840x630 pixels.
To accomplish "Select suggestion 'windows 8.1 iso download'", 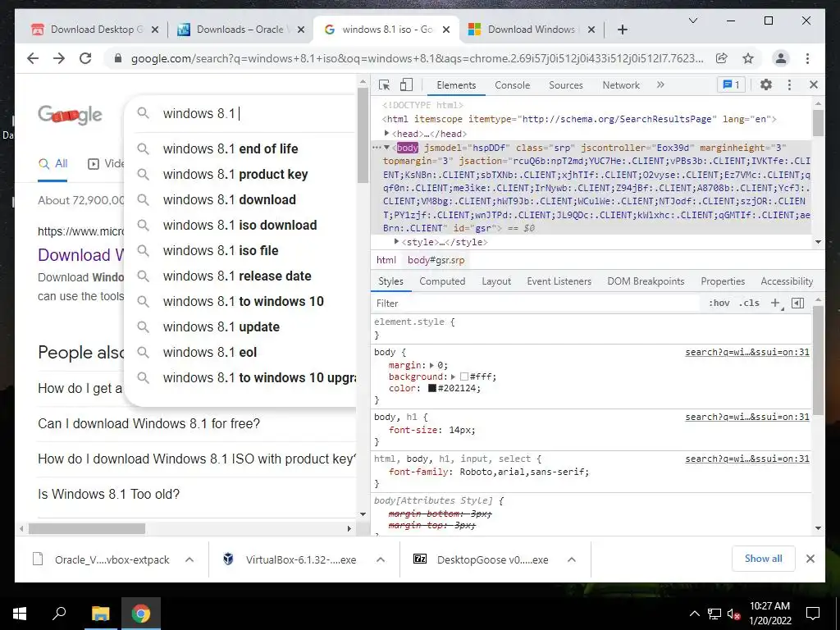I will point(240,225).
